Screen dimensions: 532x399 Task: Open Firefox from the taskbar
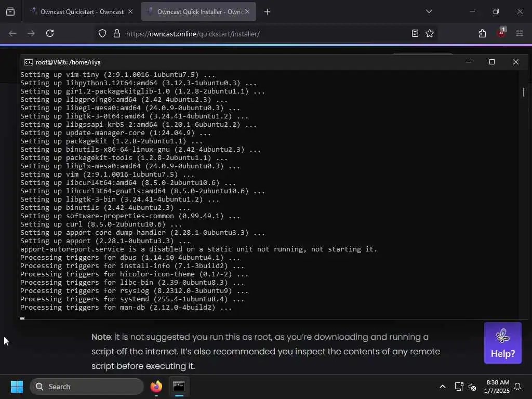tap(156, 387)
